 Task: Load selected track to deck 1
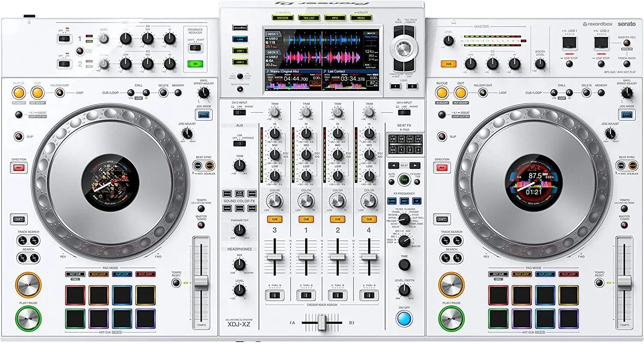(395, 86)
